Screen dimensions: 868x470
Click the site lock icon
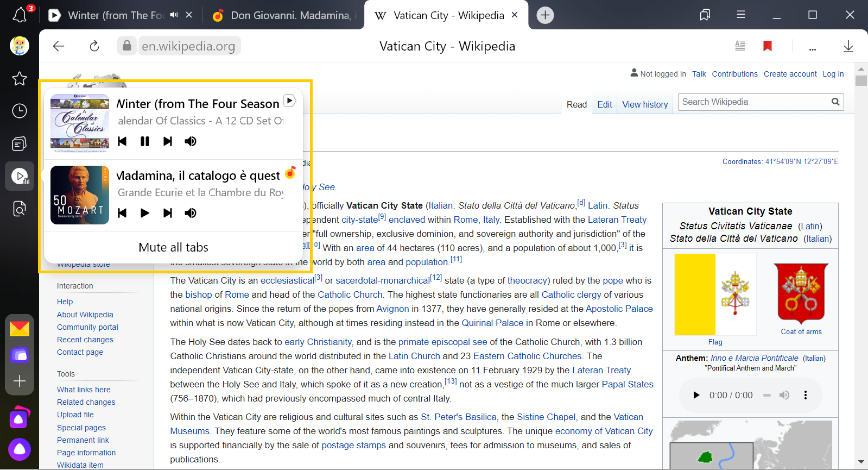[x=126, y=46]
